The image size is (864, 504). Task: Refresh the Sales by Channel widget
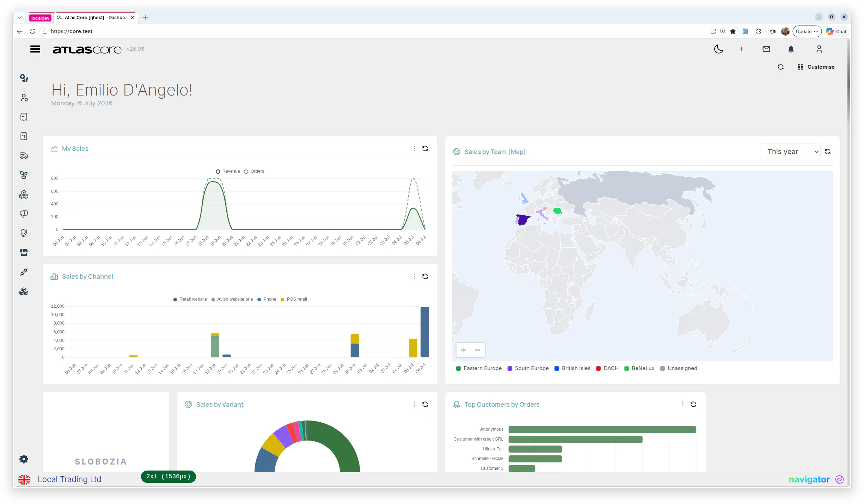coord(425,276)
